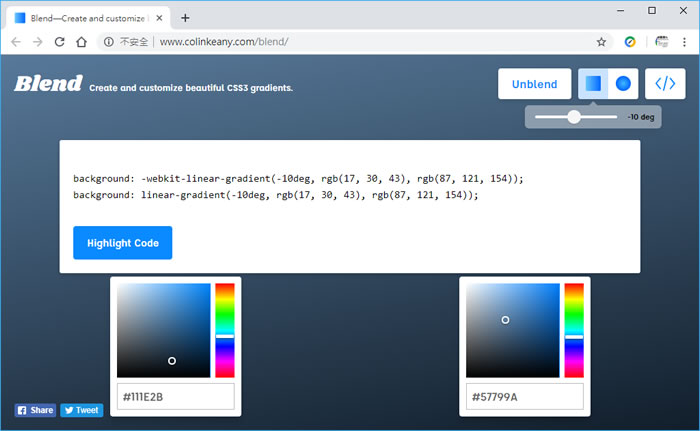Go to the browser home page icon
The height and width of the screenshot is (431, 700).
point(81,42)
